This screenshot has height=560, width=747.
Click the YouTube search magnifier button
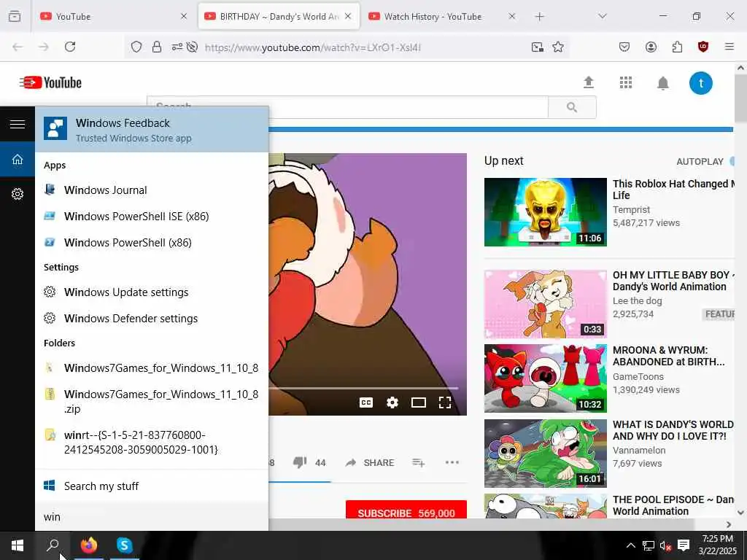pyautogui.click(x=572, y=107)
